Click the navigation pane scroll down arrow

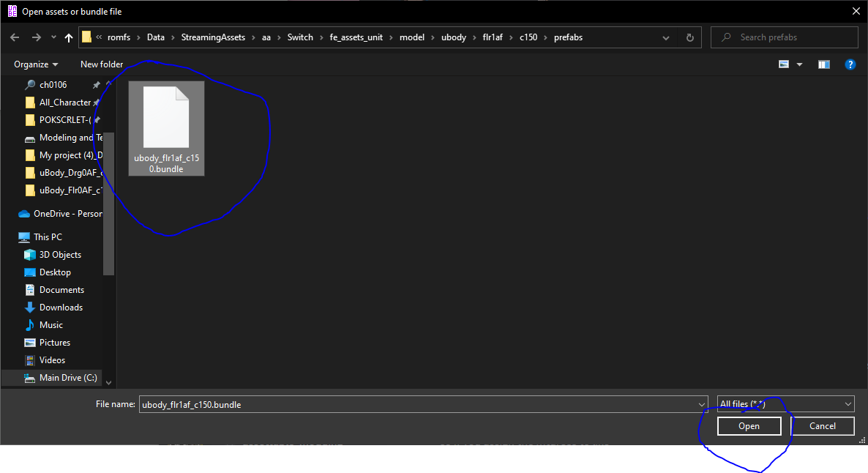[108, 383]
